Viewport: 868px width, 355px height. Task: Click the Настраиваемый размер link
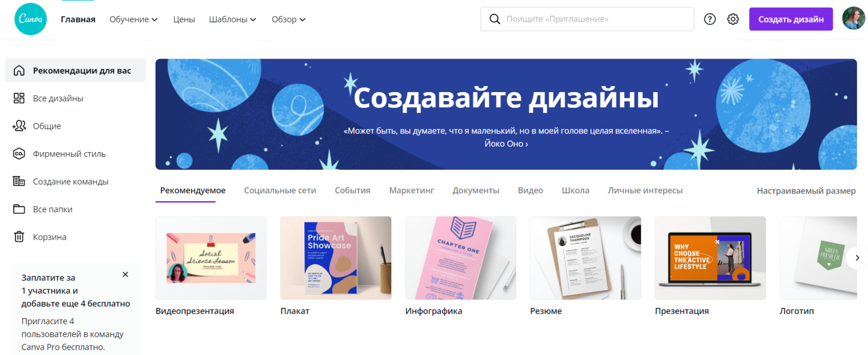[806, 191]
